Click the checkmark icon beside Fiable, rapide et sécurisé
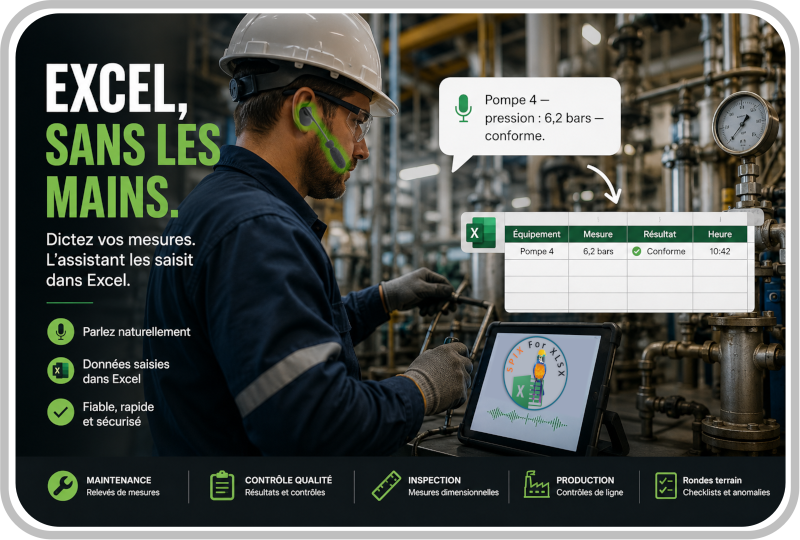 pos(61,412)
